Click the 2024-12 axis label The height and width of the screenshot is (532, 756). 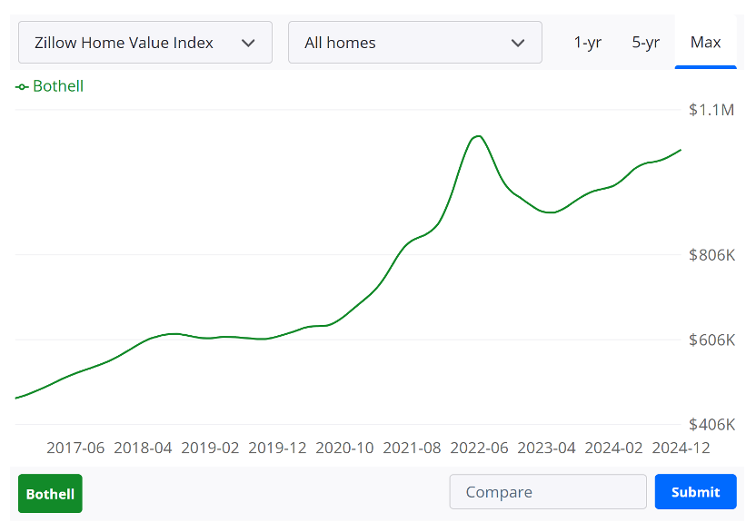pos(681,448)
